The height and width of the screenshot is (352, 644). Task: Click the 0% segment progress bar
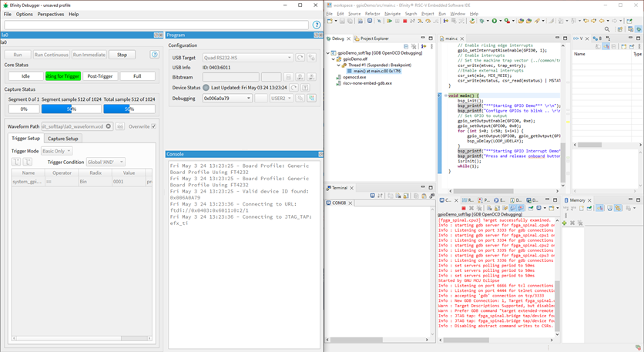[24, 109]
